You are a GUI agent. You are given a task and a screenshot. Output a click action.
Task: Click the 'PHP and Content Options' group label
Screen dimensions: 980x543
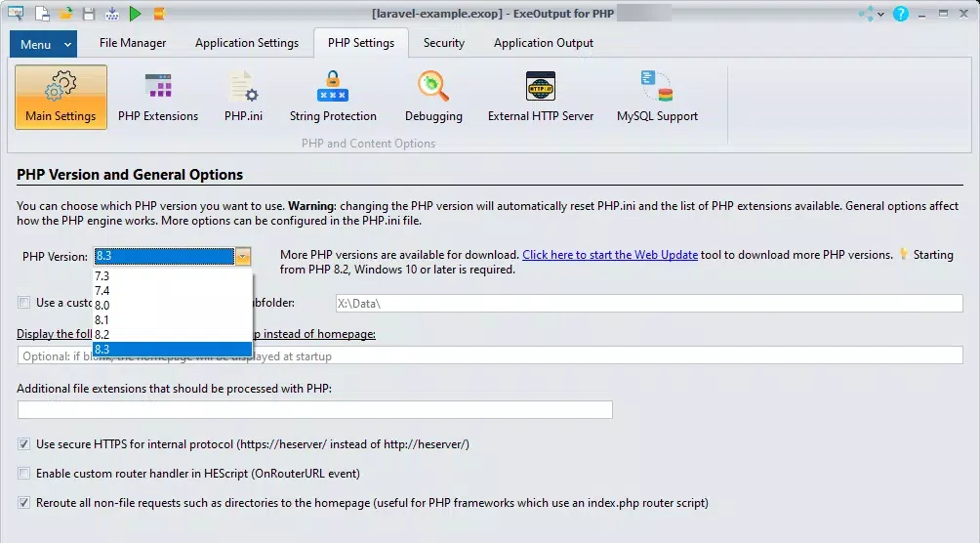click(368, 144)
